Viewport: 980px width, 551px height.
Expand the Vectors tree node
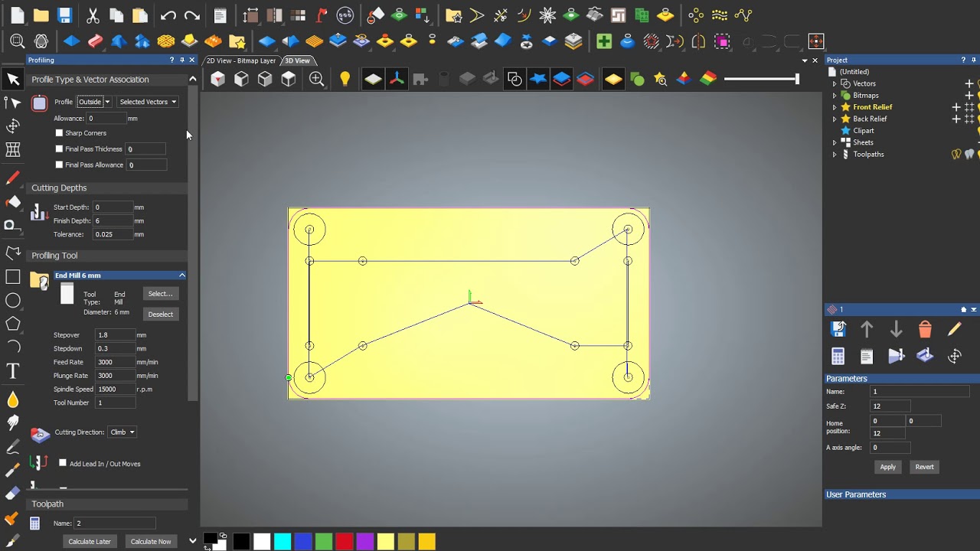pyautogui.click(x=835, y=84)
